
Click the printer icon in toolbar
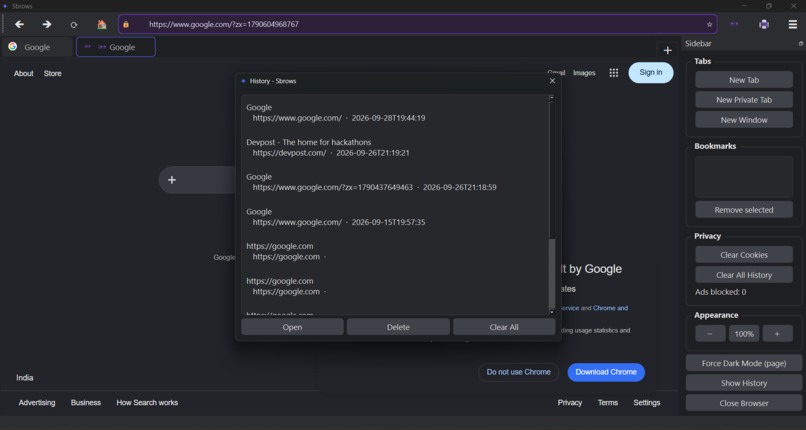coord(764,24)
